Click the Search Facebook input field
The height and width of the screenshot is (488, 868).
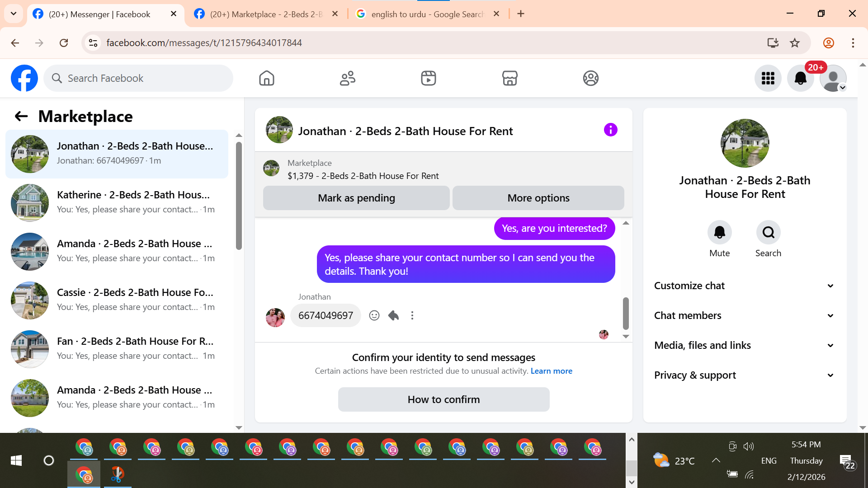tap(138, 78)
